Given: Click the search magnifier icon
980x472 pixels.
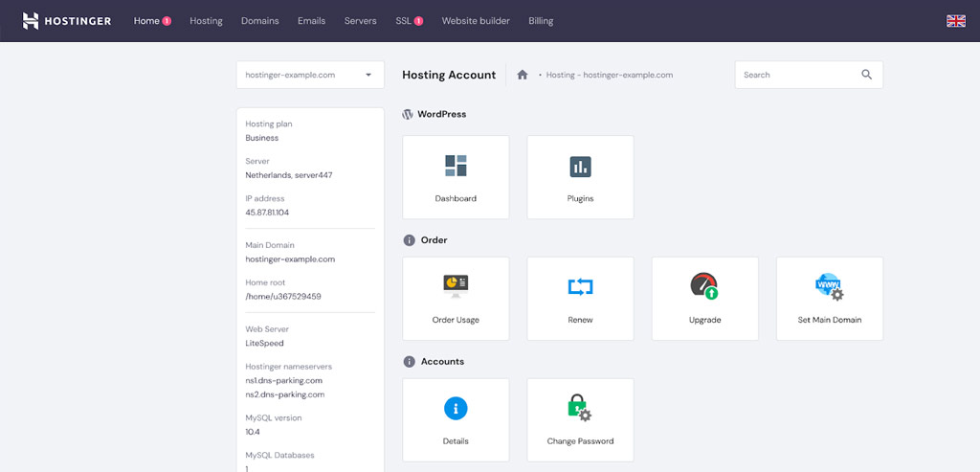Looking at the screenshot, I should click(x=867, y=75).
